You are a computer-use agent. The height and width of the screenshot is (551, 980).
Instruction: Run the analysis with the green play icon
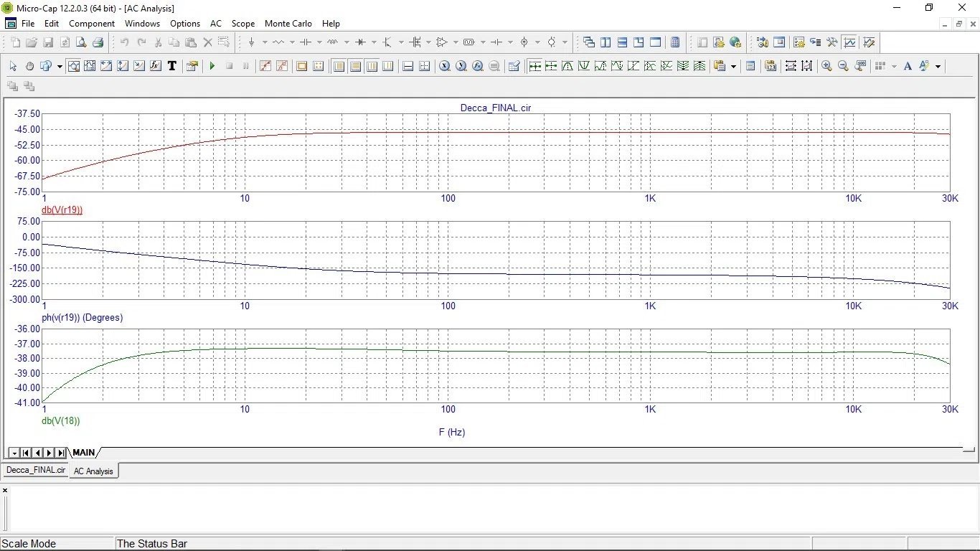point(212,66)
